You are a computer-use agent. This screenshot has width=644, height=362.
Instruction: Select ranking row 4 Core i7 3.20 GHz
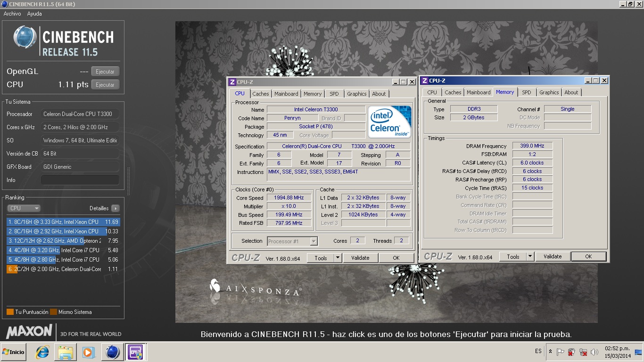point(63,250)
